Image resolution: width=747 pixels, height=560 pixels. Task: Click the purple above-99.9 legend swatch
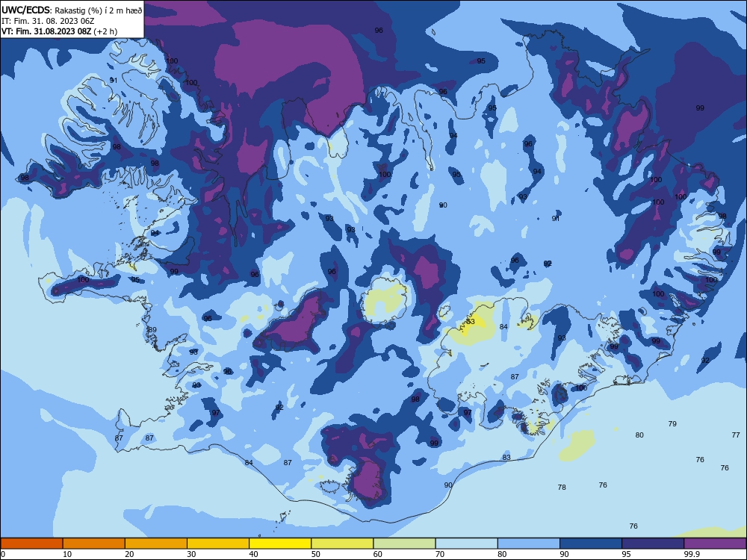coord(715,544)
